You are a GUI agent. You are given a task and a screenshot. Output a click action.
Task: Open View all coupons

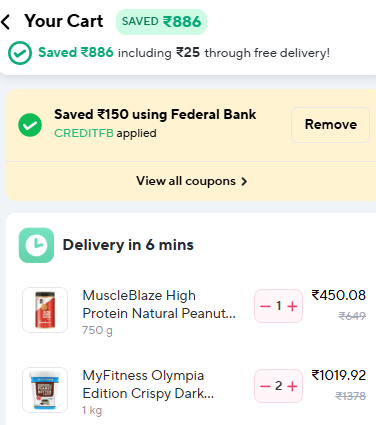point(192,181)
